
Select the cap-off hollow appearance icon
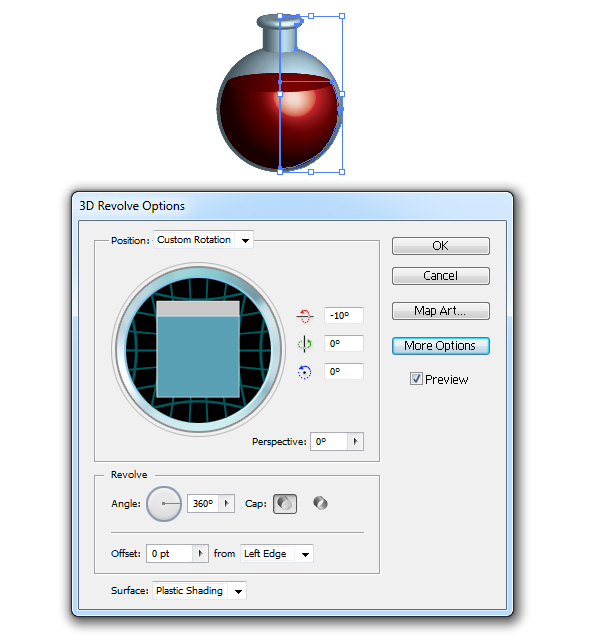320,503
